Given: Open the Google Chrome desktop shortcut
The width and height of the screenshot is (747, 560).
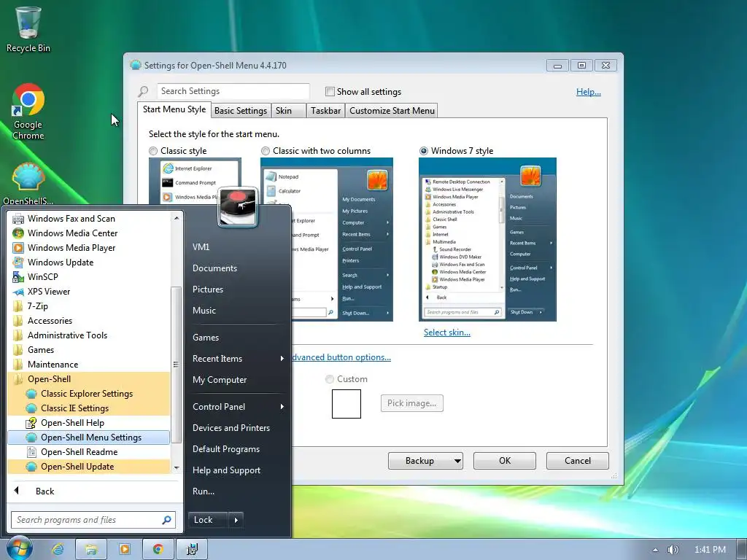Looking at the screenshot, I should click(x=28, y=112).
